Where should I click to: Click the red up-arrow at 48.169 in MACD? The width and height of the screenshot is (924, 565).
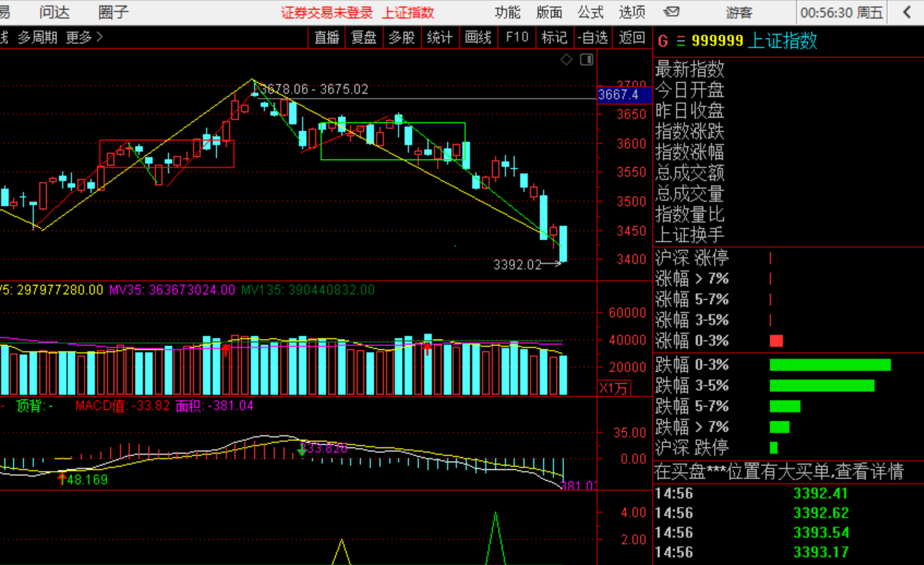63,479
